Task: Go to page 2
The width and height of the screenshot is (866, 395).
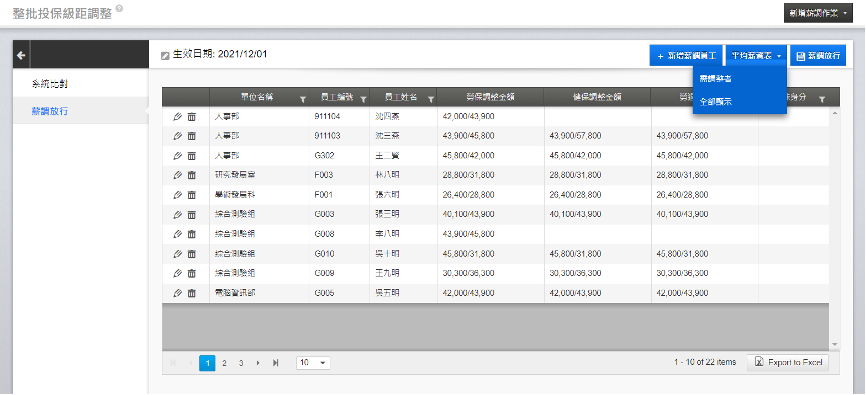Action: pos(224,363)
